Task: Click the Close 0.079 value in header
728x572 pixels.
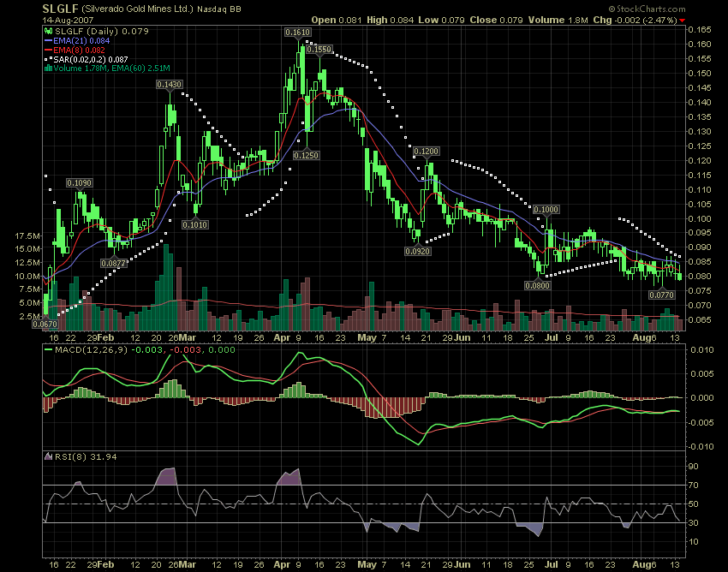Action: pyautogui.click(x=496, y=20)
